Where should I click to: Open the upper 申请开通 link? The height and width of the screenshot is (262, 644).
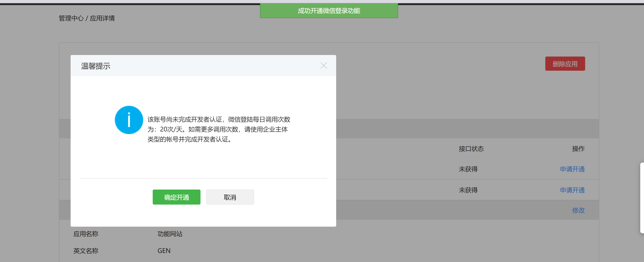[x=572, y=169]
